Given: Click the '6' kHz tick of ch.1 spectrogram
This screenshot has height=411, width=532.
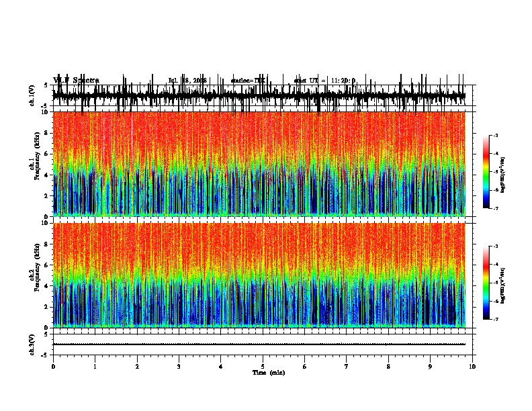Looking at the screenshot, I should pyautogui.click(x=46, y=154).
